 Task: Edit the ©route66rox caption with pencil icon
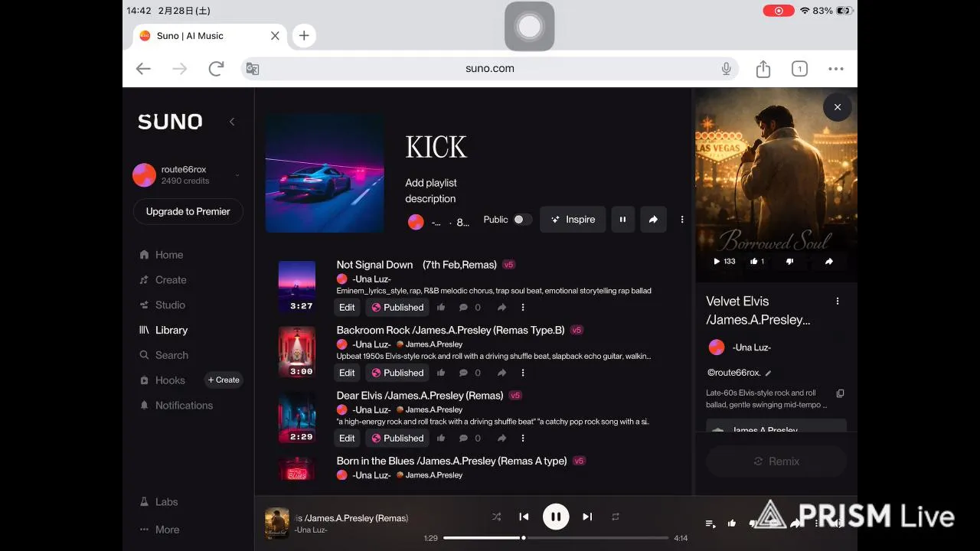point(768,373)
